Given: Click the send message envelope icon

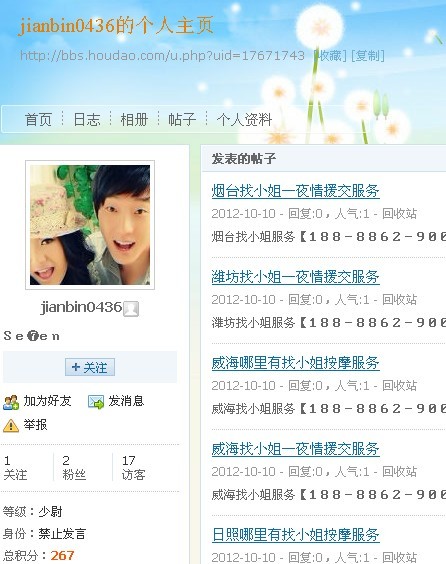Looking at the screenshot, I should point(96,402).
